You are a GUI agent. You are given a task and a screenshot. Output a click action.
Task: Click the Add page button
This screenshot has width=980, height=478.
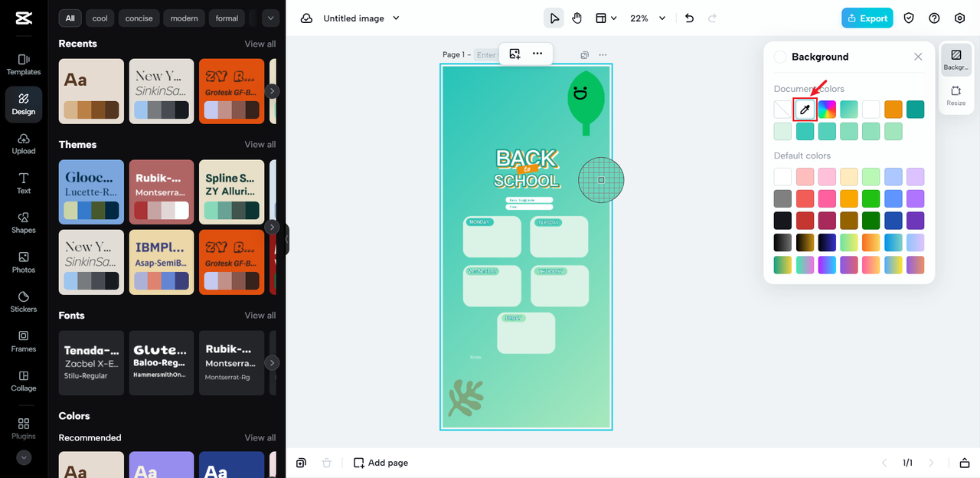[x=381, y=463]
